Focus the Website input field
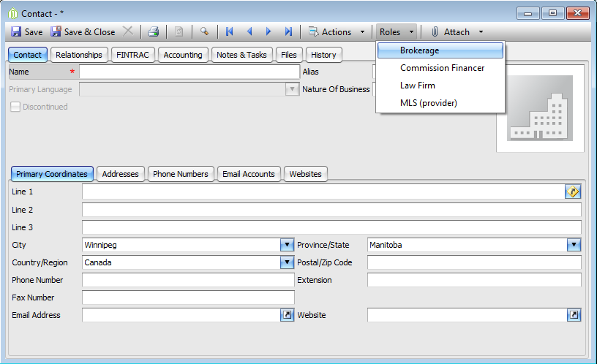The height and width of the screenshot is (364, 597). pos(468,315)
